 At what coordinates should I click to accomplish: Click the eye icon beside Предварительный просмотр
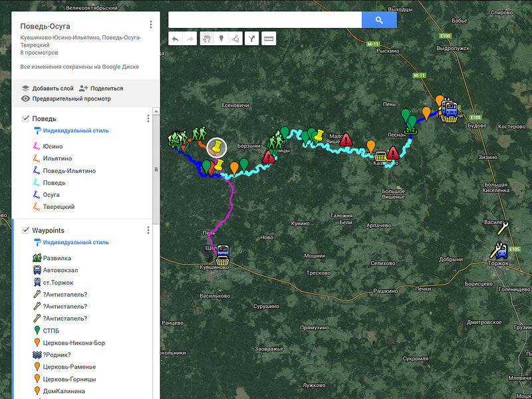point(25,98)
